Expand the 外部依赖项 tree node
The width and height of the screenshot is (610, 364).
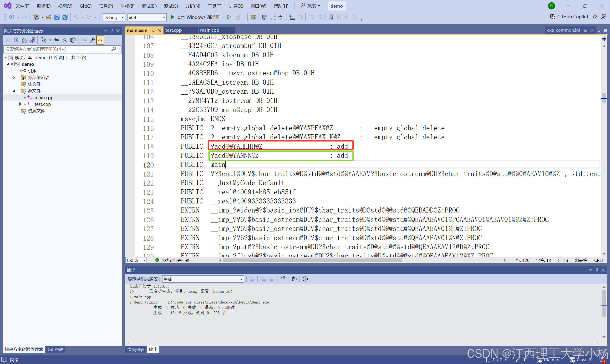coord(14,77)
